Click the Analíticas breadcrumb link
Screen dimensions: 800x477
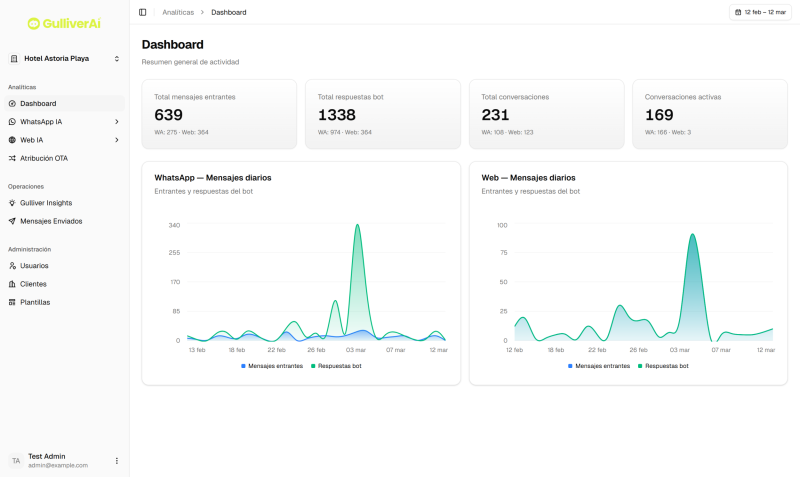coord(178,12)
